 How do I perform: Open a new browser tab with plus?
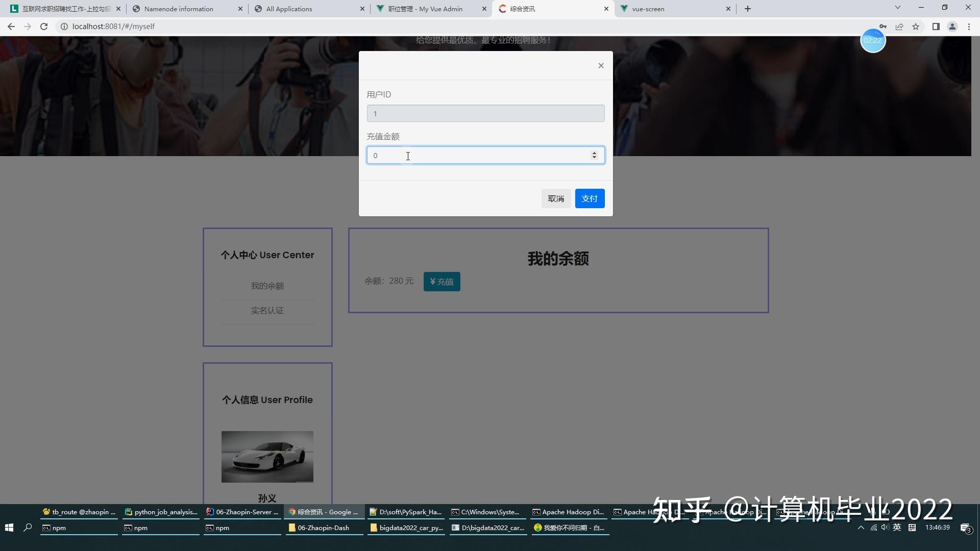click(x=748, y=9)
